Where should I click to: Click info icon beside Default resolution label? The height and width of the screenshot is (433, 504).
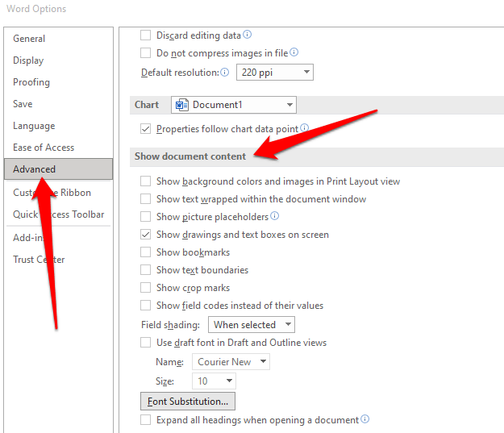tap(225, 72)
